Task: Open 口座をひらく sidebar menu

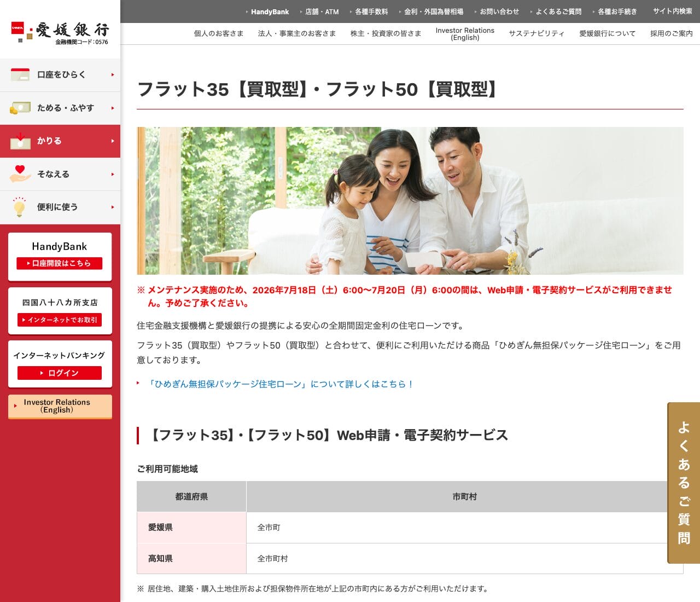Action: tap(60, 75)
